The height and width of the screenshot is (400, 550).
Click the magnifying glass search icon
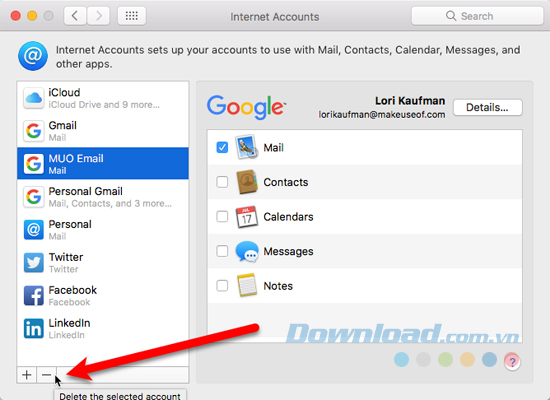tap(451, 16)
